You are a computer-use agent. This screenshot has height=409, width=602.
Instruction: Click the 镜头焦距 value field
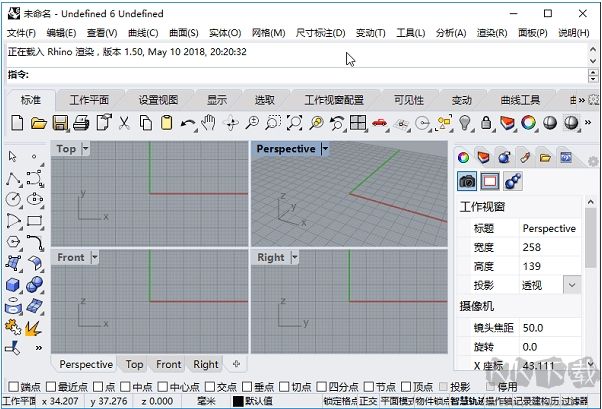(x=550, y=327)
